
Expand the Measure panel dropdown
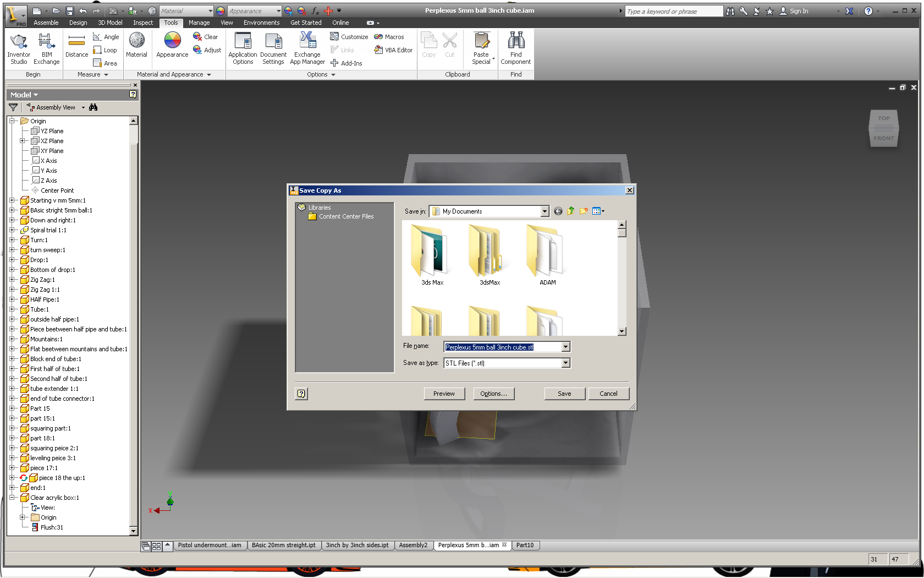(106, 75)
